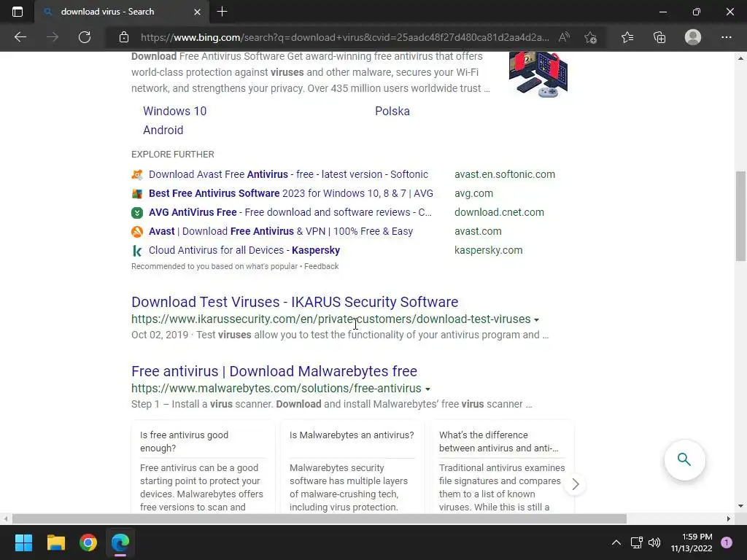Click the AVG result favicon
This screenshot has height=560, width=747.
[137, 194]
